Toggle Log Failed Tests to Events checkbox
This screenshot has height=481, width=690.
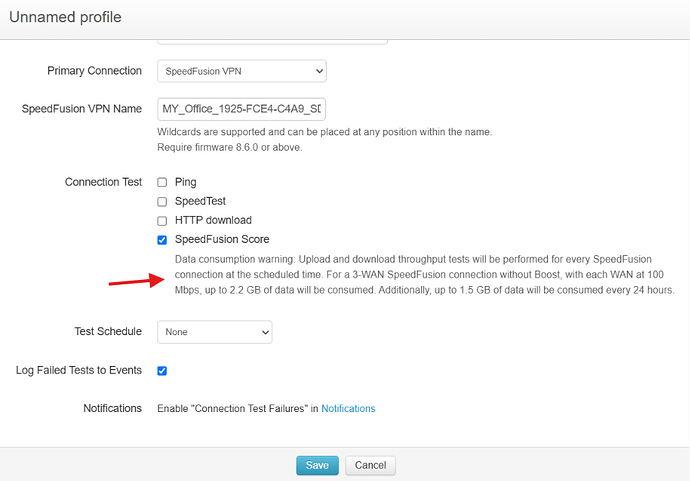tap(162, 371)
